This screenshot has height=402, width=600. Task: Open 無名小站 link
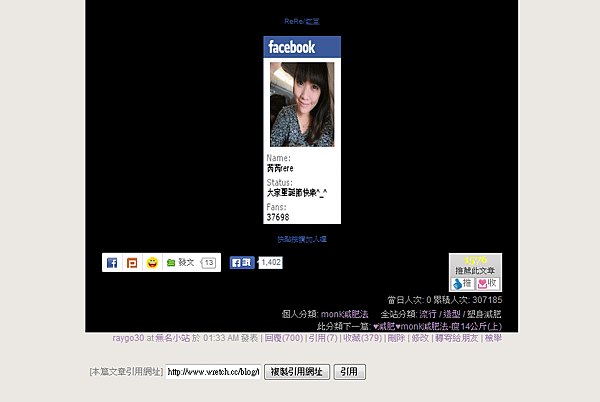tap(173, 338)
